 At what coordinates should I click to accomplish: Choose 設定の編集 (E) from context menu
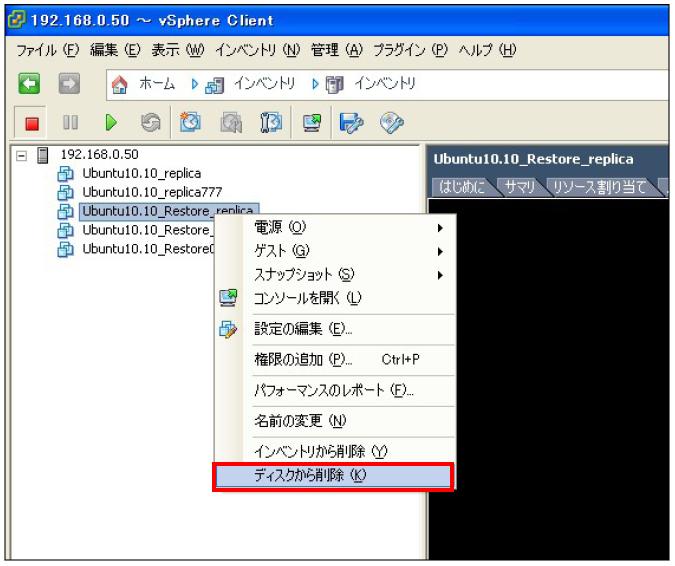click(x=335, y=329)
